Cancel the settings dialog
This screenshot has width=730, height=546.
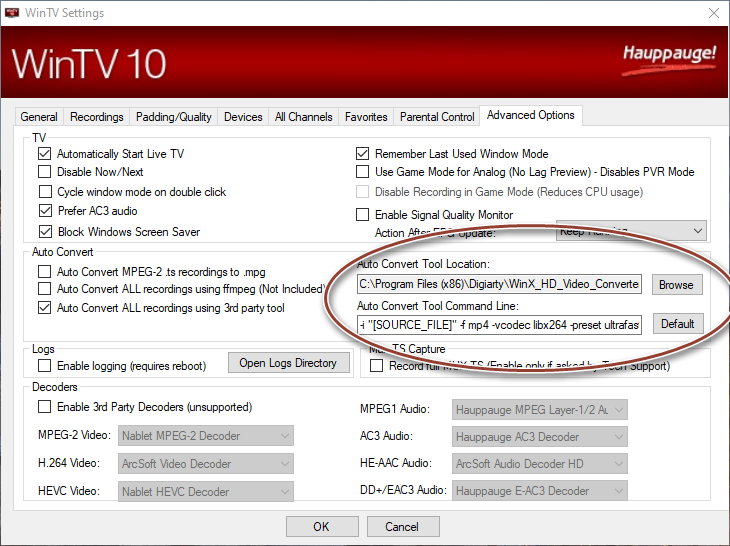pyautogui.click(x=402, y=526)
